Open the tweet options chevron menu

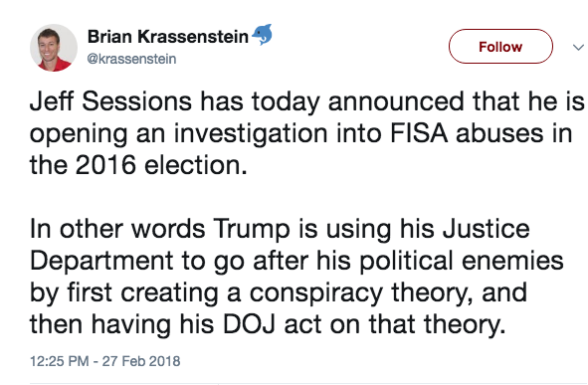[x=578, y=47]
